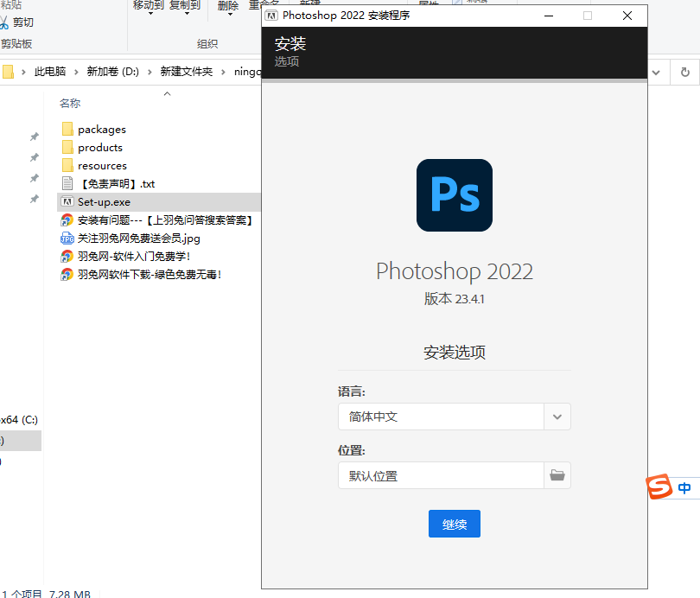The image size is (700, 598).
Task: Click the 默认位置 install location field
Action: (441, 475)
